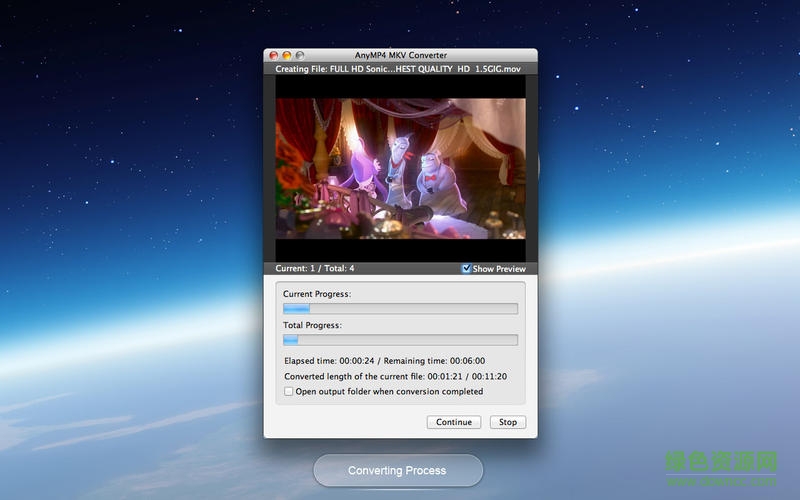Screen dimensions: 800x500
Task: Click the Elapsed time readout
Action: tap(384, 360)
